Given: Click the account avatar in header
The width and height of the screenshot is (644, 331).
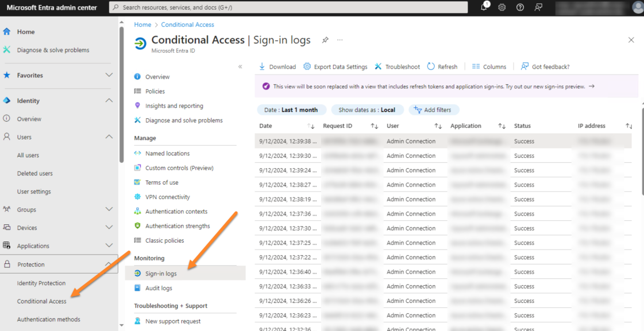Looking at the screenshot, I should coord(638,8).
